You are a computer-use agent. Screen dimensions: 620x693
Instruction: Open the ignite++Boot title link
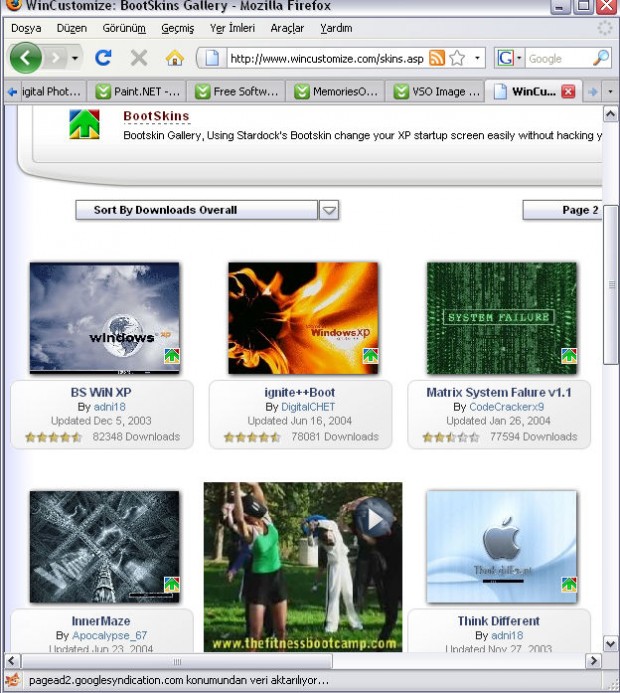300,392
